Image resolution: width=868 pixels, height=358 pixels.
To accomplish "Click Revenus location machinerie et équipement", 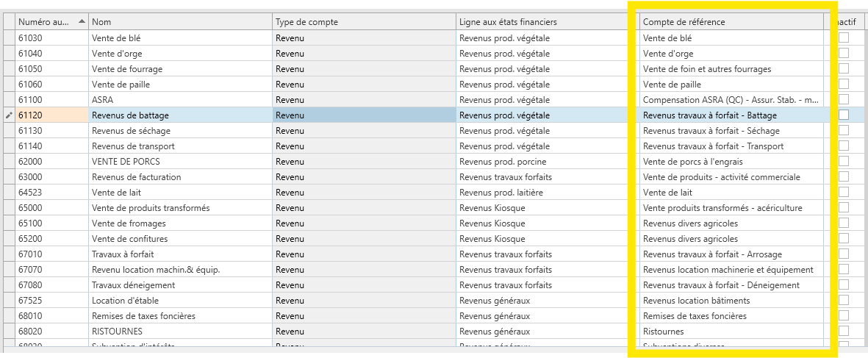I will pyautogui.click(x=731, y=270).
